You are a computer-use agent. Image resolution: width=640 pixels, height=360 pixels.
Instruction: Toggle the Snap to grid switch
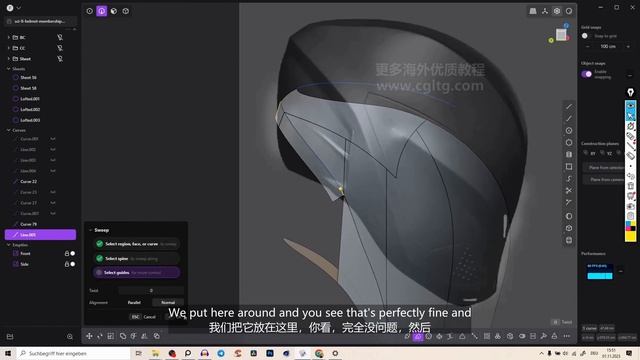(586, 36)
